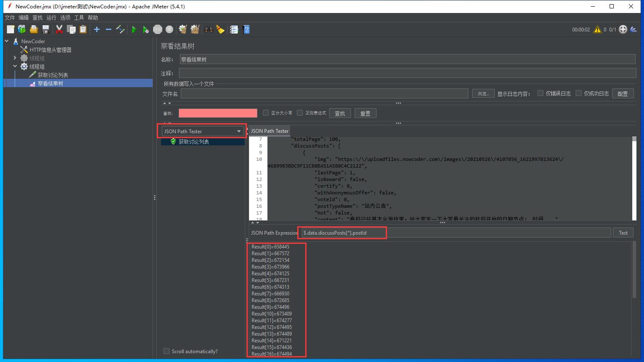Start the test with no pauses
This screenshot has height=362, width=644.
(146, 29)
